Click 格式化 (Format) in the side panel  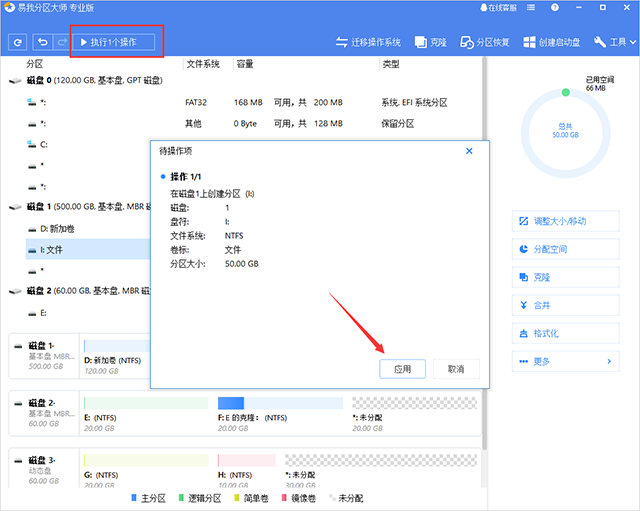(565, 332)
